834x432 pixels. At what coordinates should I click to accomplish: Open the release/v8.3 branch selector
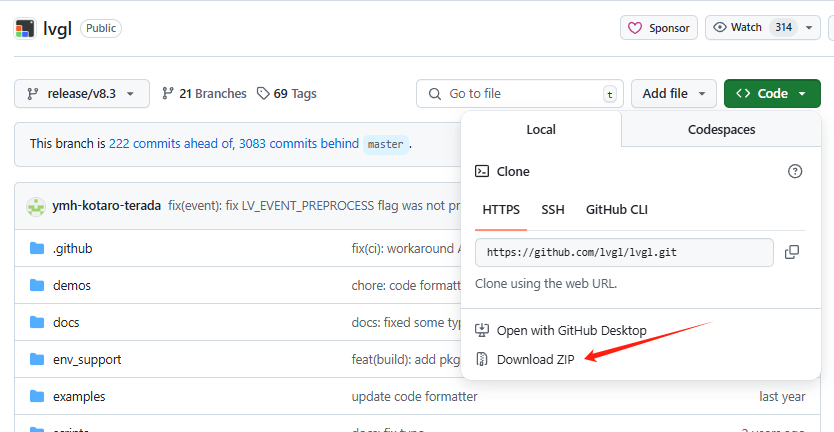click(82, 94)
